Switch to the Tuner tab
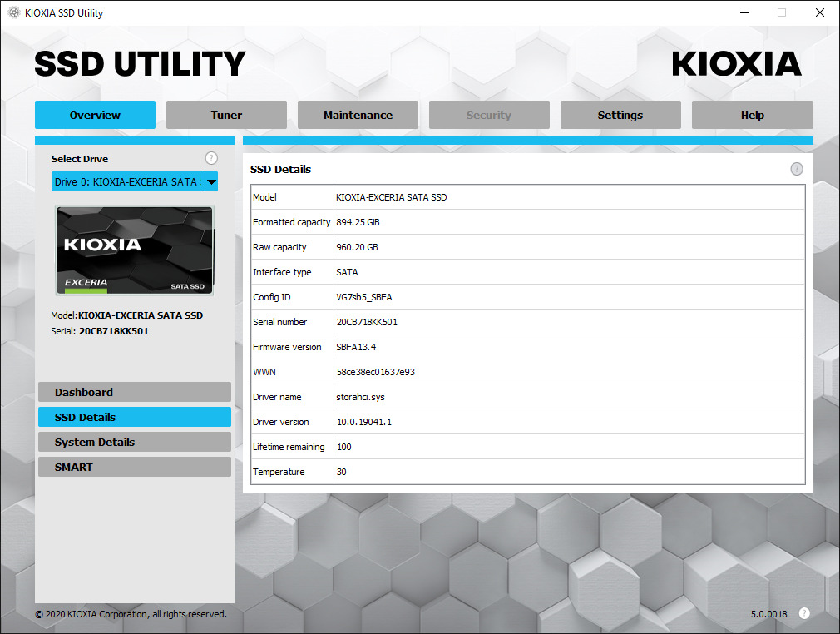 (226, 115)
